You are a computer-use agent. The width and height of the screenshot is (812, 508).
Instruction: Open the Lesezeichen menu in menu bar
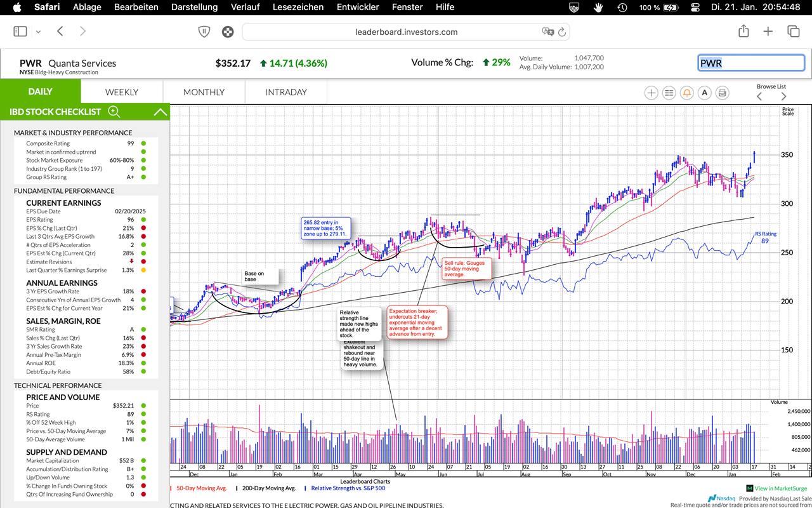point(298,7)
